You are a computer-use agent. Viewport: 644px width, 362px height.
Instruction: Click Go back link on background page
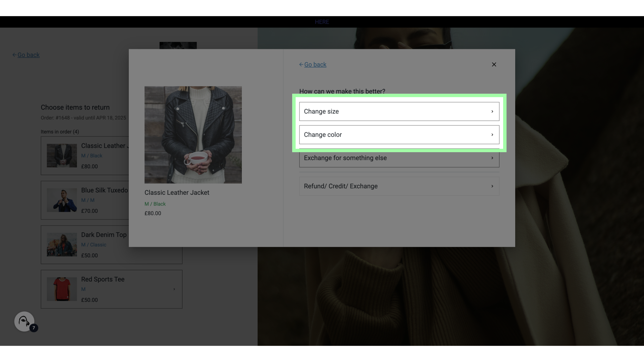click(x=29, y=55)
